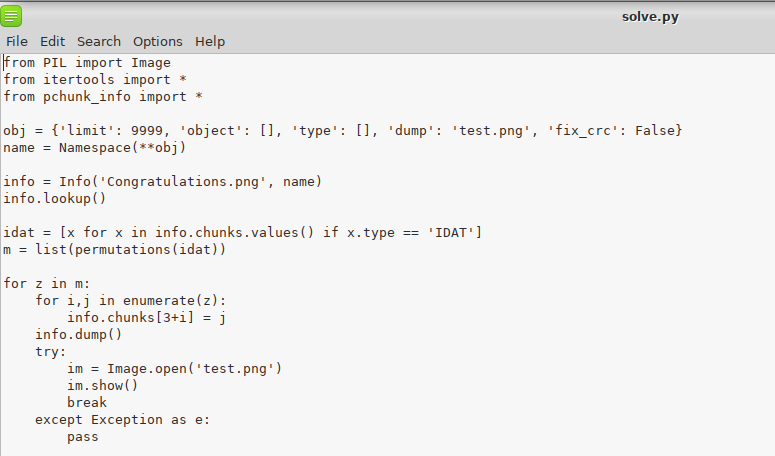Open the Edit menu
The width and height of the screenshot is (775, 456).
pos(52,41)
